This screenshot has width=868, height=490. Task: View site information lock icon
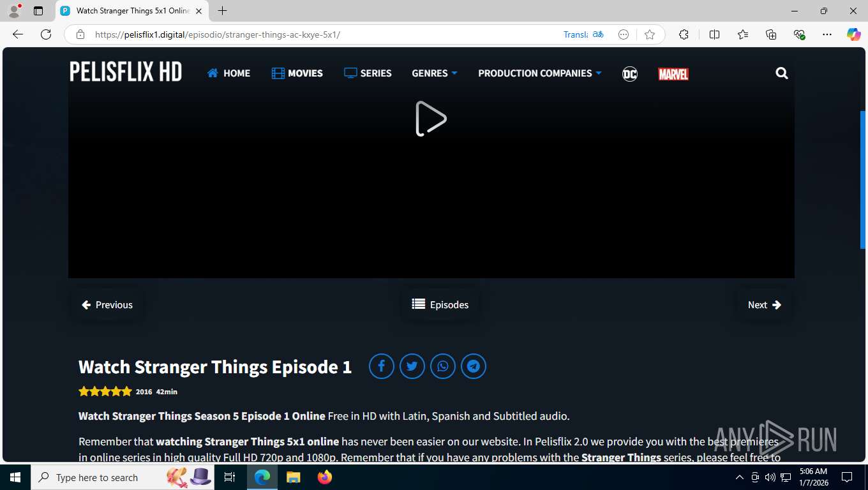tap(80, 34)
